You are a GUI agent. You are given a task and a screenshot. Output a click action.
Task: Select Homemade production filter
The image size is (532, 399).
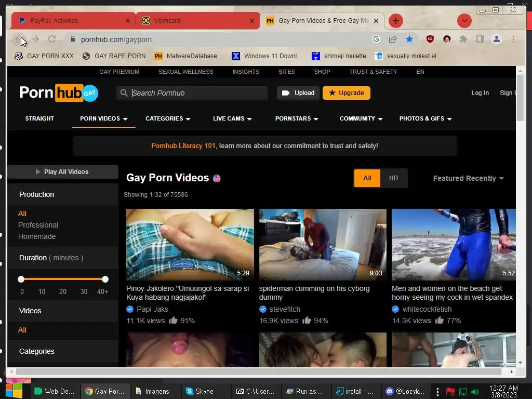[37, 236]
